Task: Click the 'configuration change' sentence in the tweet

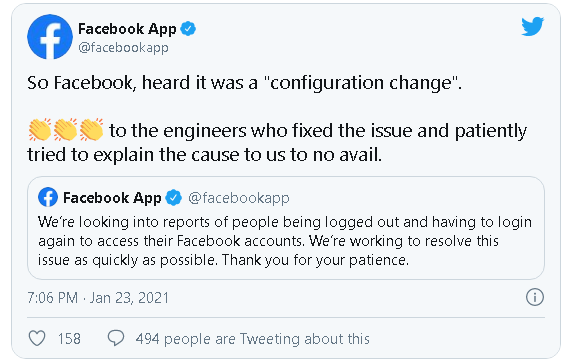Action: coord(244,83)
